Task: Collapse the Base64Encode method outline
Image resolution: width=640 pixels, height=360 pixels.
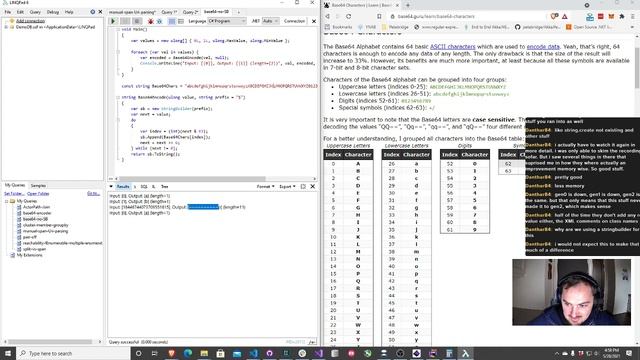Action: tap(118, 97)
